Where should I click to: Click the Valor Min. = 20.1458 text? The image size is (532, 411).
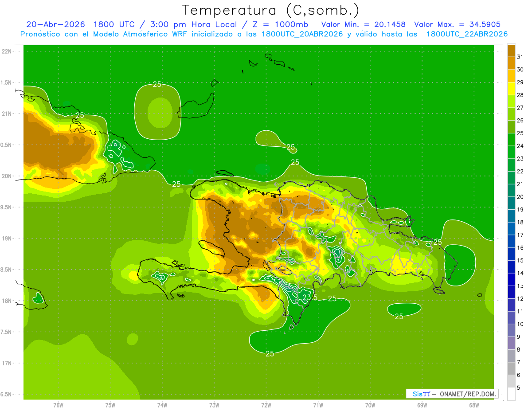363,24
